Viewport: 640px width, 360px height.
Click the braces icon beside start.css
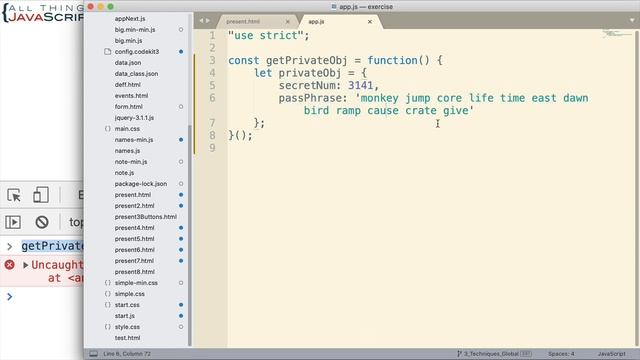(107, 305)
